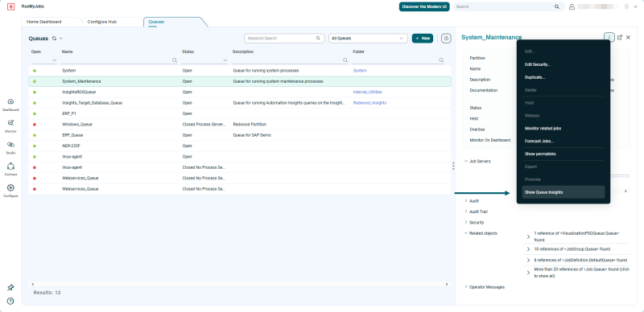
Task: Sort by the Description column header
Action: coord(243,51)
